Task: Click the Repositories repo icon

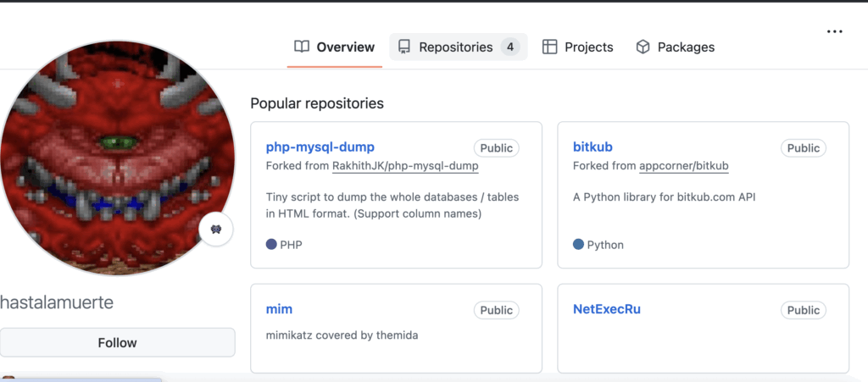Action: coord(404,47)
